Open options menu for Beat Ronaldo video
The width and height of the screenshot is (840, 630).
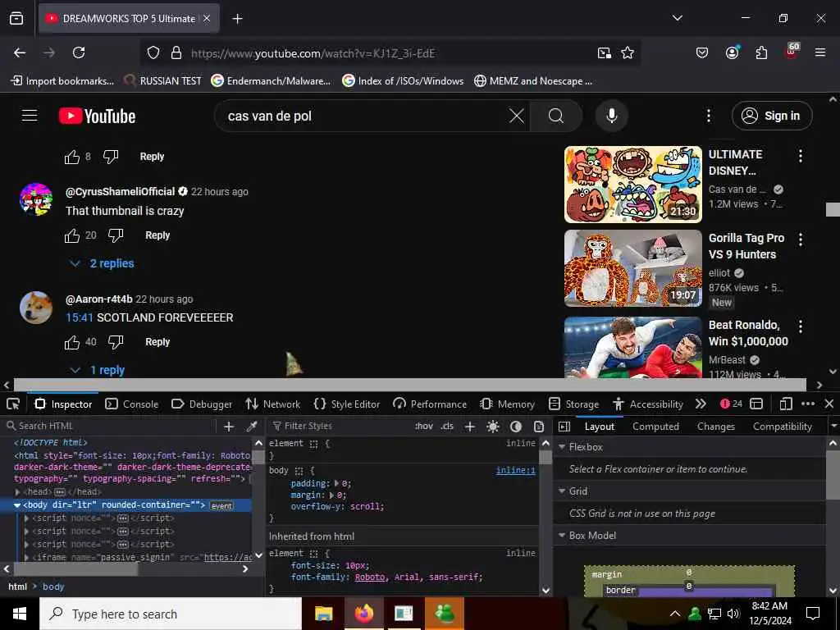coord(801,326)
